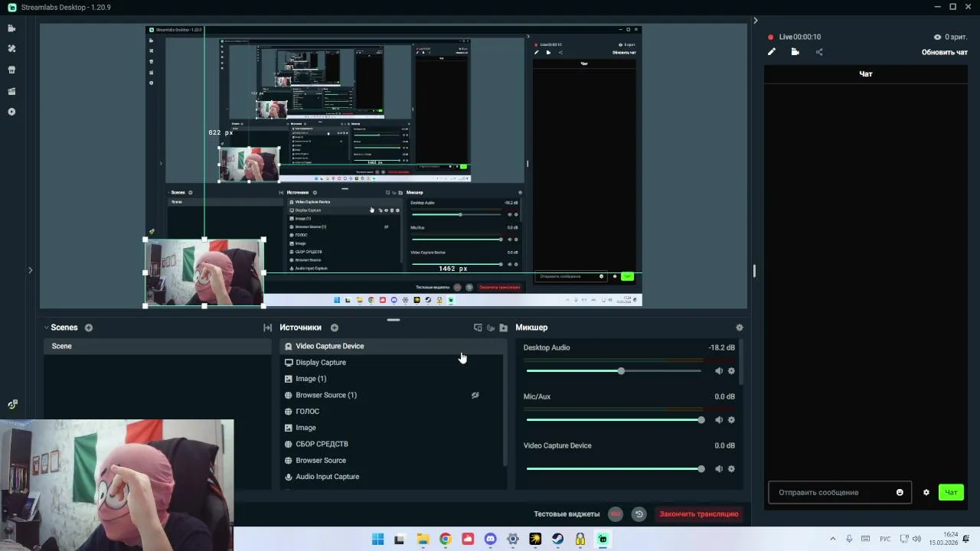Click the webcam source in the preview
The height and width of the screenshot is (551, 980).
coord(204,273)
